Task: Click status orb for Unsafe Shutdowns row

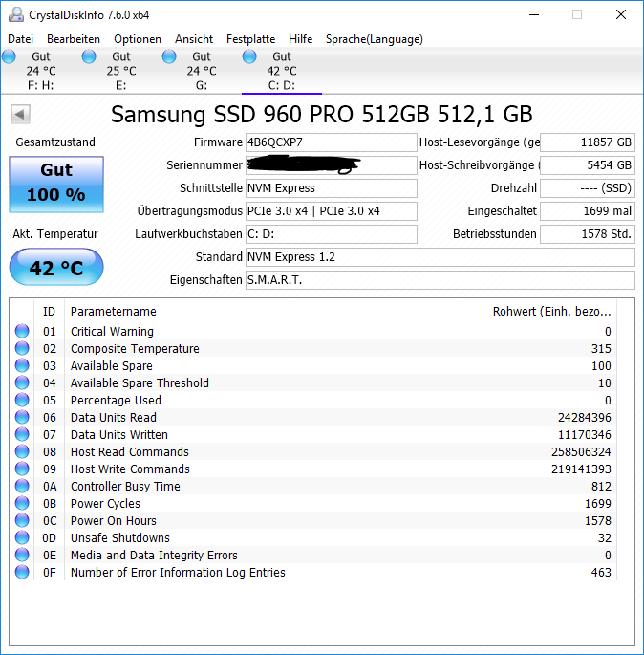Action: click(x=22, y=537)
